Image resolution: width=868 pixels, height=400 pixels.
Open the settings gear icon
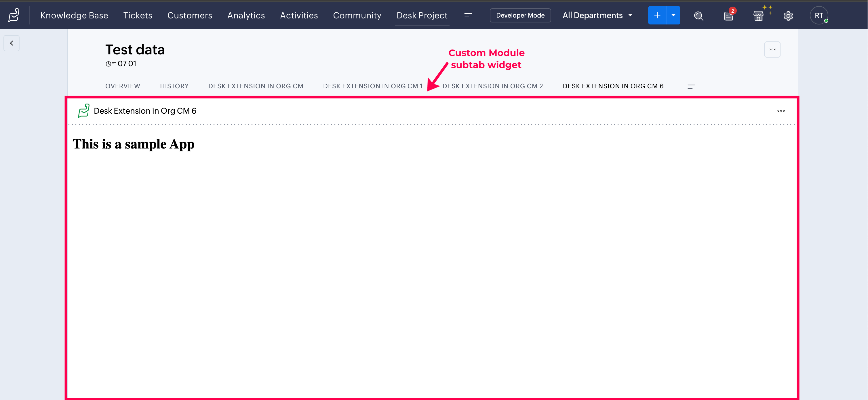click(788, 16)
